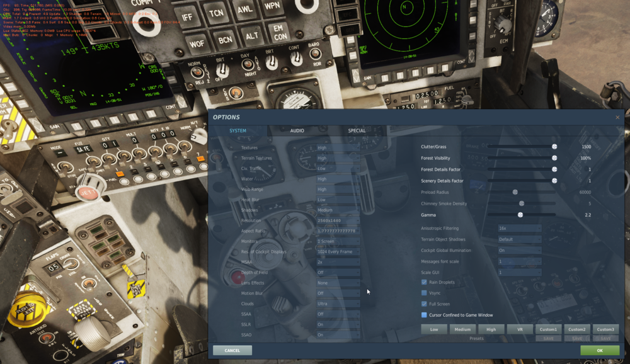Expand the Terrain Object Shadows dropdown

click(x=520, y=239)
